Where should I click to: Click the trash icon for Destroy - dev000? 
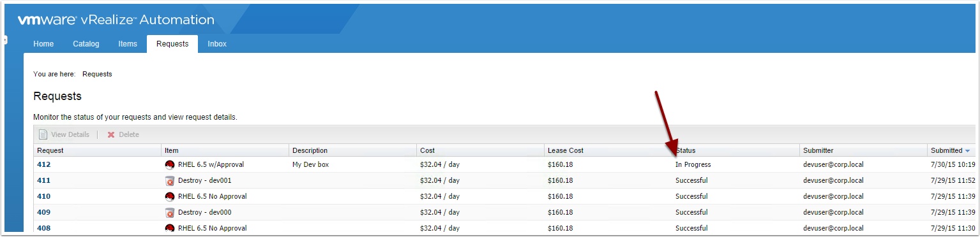170,212
